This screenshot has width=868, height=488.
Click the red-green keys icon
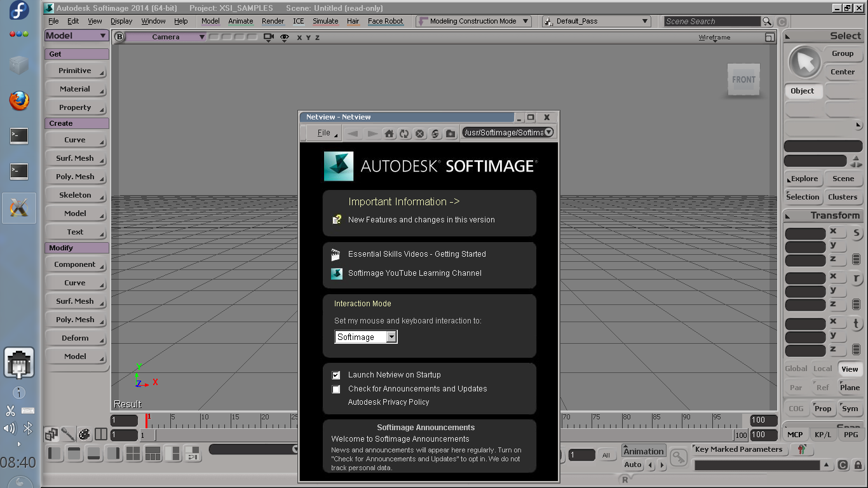point(801,449)
